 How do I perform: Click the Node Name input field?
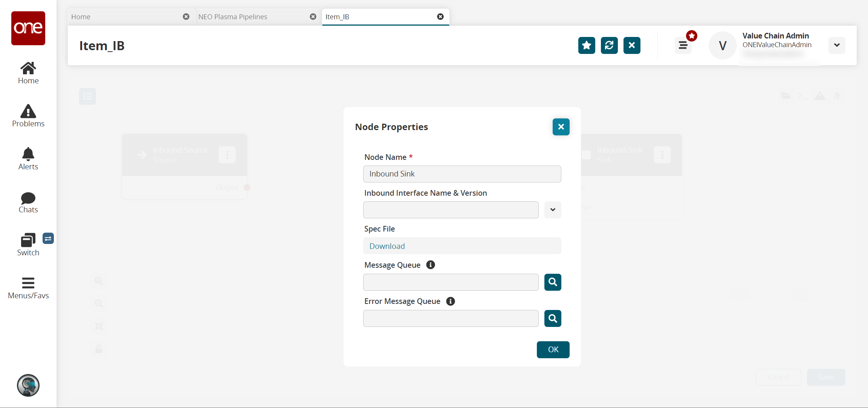[462, 174]
